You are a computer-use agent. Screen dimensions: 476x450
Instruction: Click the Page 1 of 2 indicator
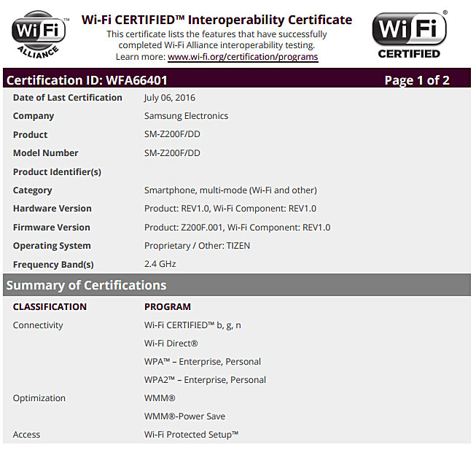click(x=416, y=80)
